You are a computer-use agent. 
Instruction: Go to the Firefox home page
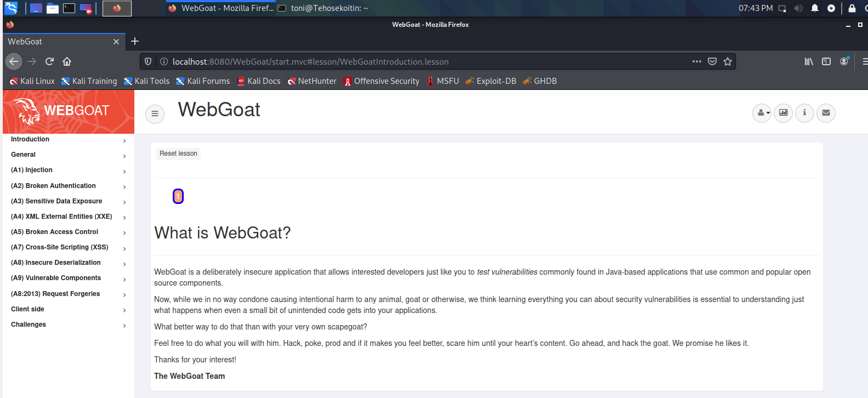point(67,61)
